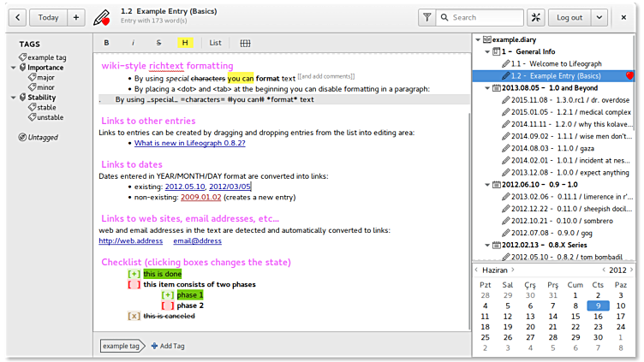Select the 'Untagged' tag item

(x=42, y=137)
